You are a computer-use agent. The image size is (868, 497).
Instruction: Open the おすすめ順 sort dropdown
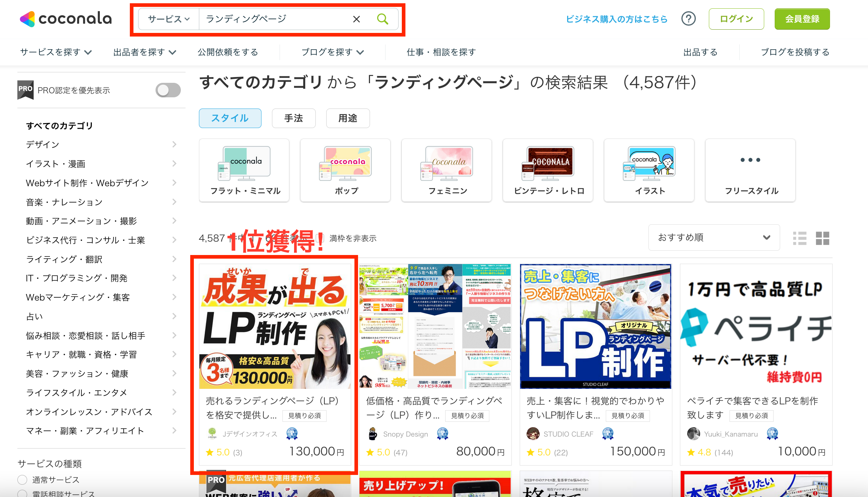(x=714, y=237)
